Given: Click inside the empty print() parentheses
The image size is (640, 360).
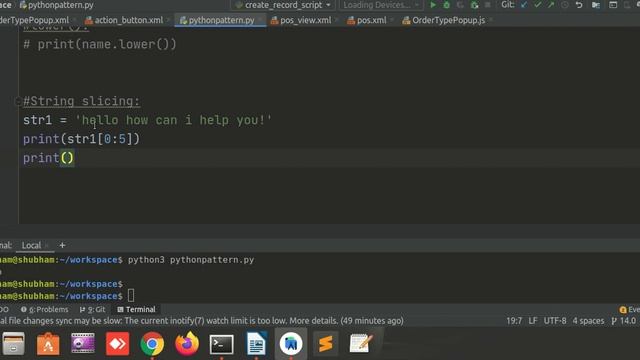Looking at the screenshot, I should [67, 158].
